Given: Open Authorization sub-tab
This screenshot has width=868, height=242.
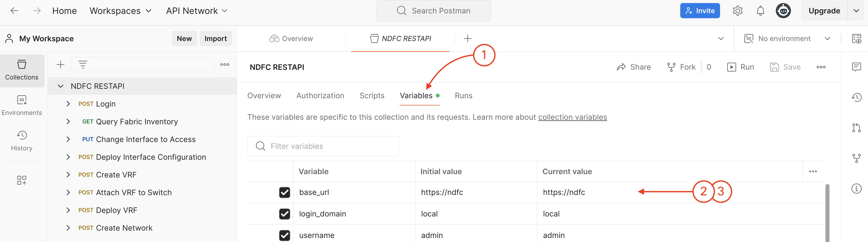Looking at the screenshot, I should click(320, 96).
